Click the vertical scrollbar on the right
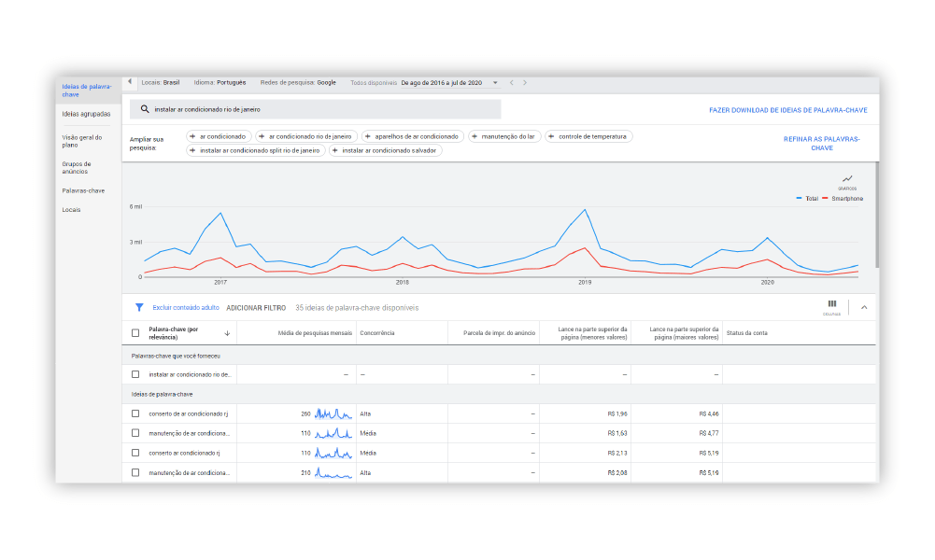This screenshot has height=560, width=935. coord(876,215)
